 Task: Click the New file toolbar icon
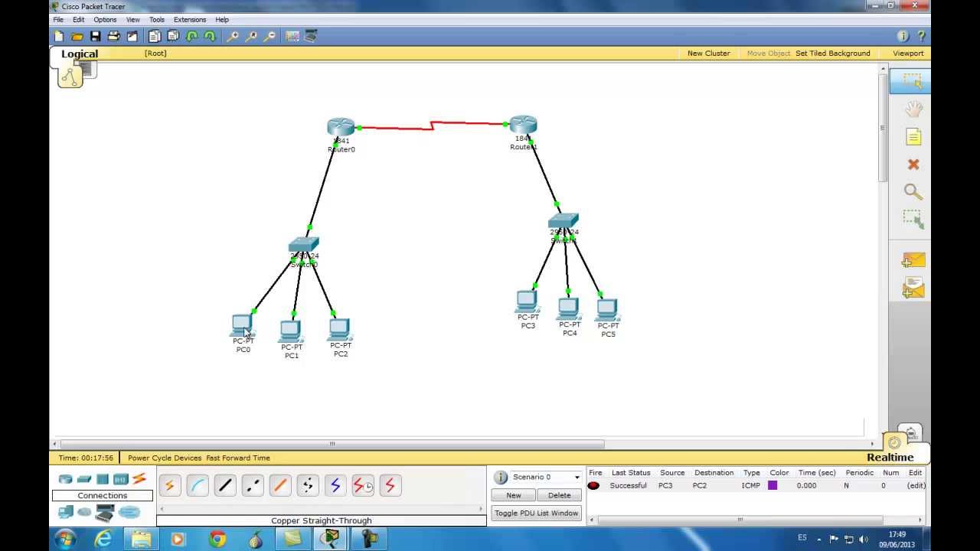point(59,36)
